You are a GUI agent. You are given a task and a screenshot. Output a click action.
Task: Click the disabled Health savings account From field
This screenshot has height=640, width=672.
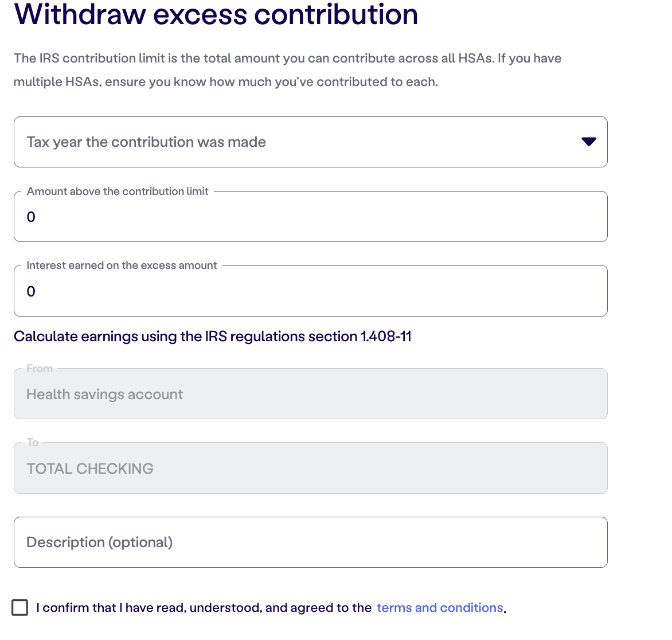310,393
